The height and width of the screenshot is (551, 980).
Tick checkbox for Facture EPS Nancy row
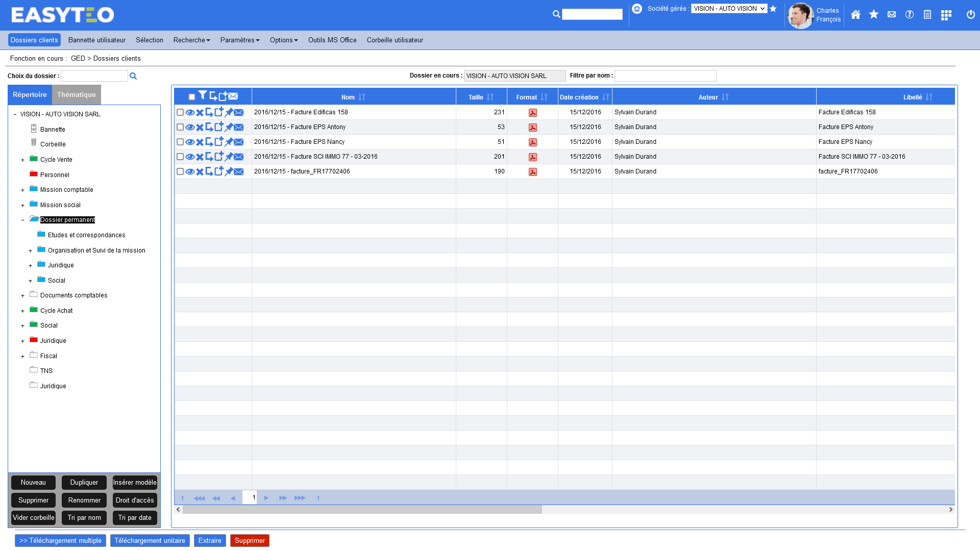click(x=180, y=142)
